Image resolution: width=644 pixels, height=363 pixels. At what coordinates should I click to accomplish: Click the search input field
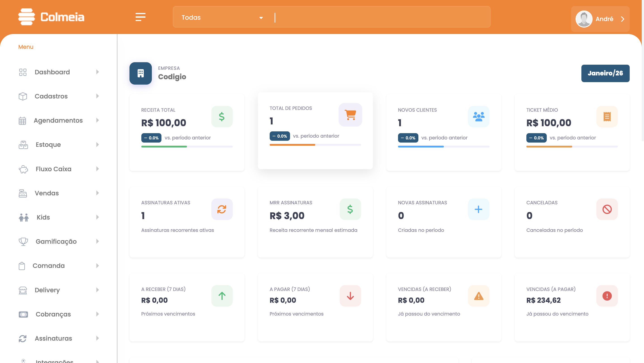375,17
